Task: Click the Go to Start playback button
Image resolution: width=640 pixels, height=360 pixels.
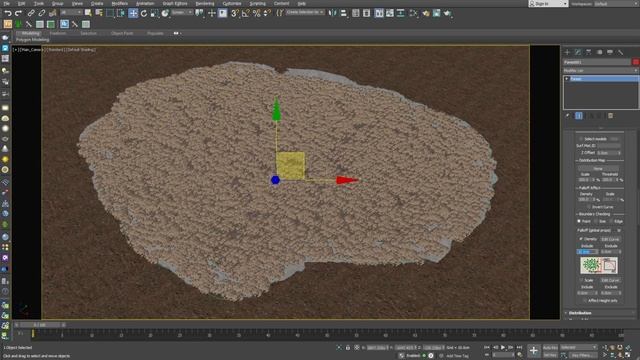Action: [x=487, y=347]
